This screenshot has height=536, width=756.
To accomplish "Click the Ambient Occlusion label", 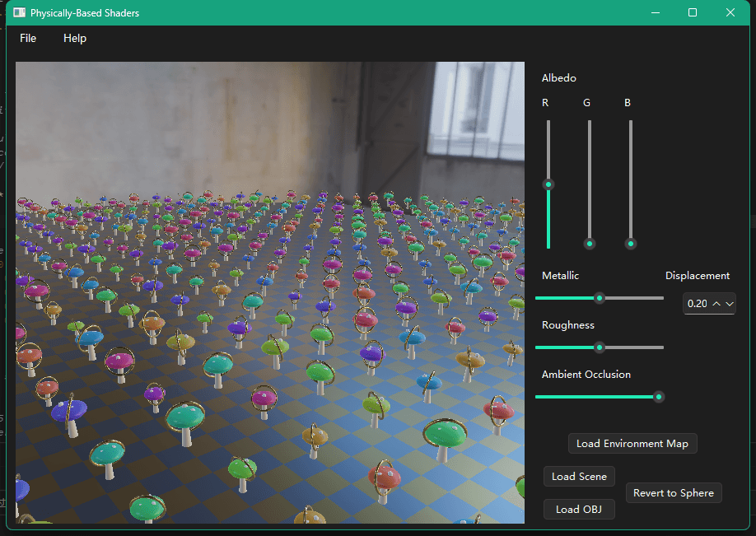I will pos(586,374).
